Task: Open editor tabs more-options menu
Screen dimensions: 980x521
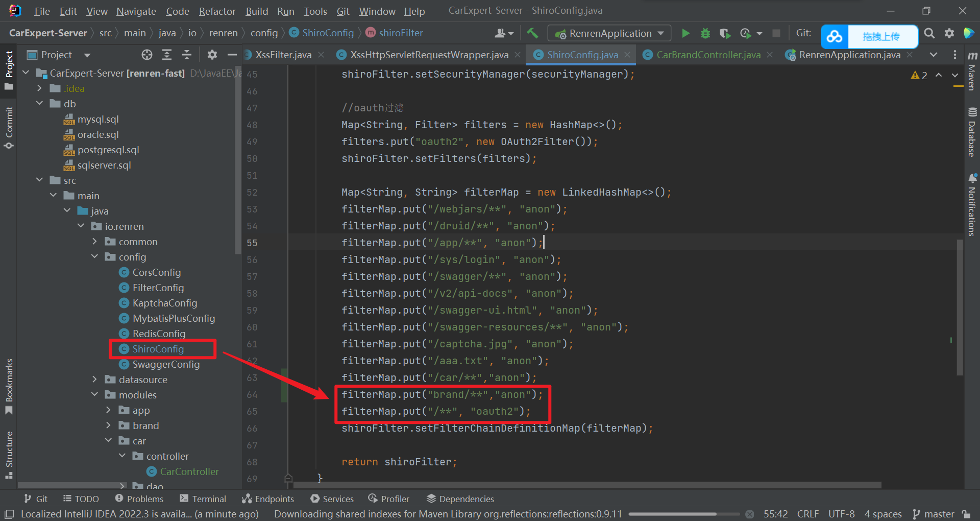Action: click(x=955, y=55)
